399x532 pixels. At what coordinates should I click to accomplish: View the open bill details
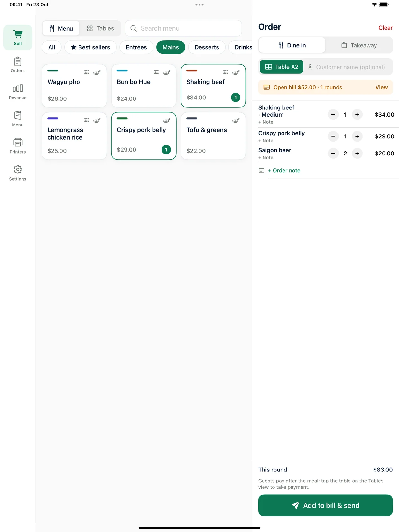point(382,87)
